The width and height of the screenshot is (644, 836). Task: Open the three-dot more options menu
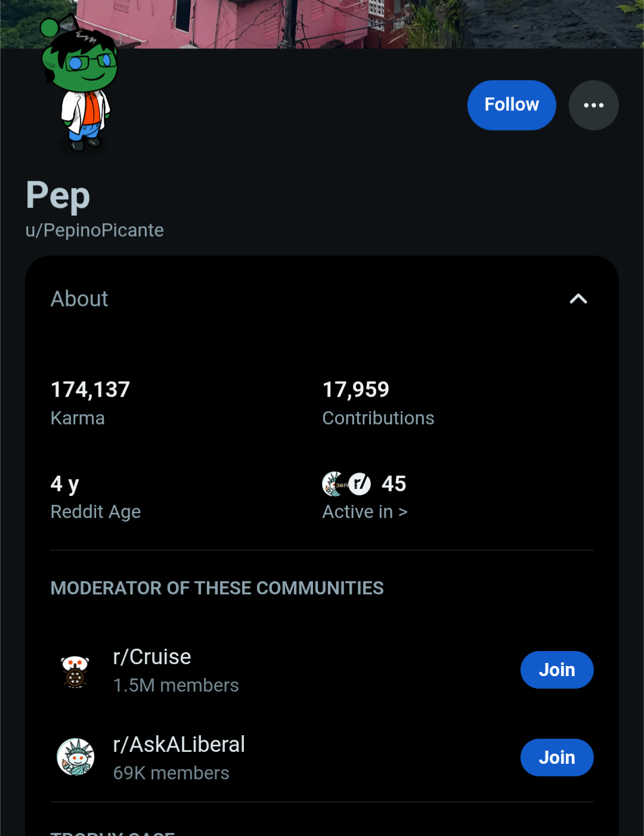point(593,105)
